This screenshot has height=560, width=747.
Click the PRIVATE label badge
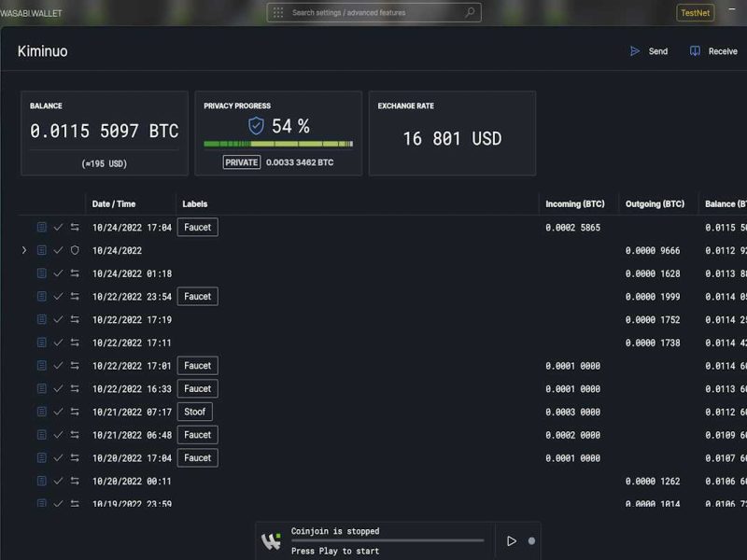242,162
